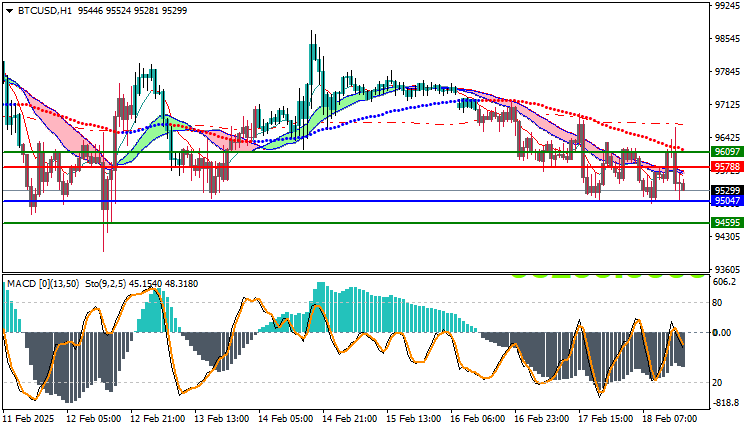This screenshot has height=430, width=750.
Task: Click the 12 Feb 05:00 time label
Action: pos(93,419)
